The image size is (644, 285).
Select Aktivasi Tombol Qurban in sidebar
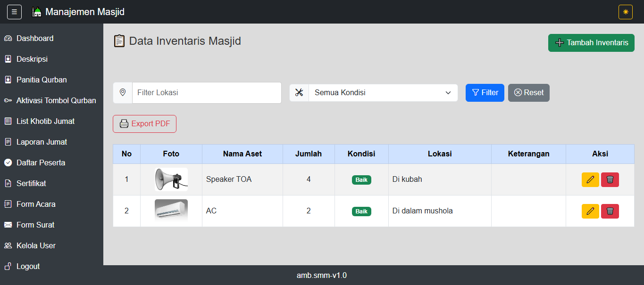coord(56,100)
